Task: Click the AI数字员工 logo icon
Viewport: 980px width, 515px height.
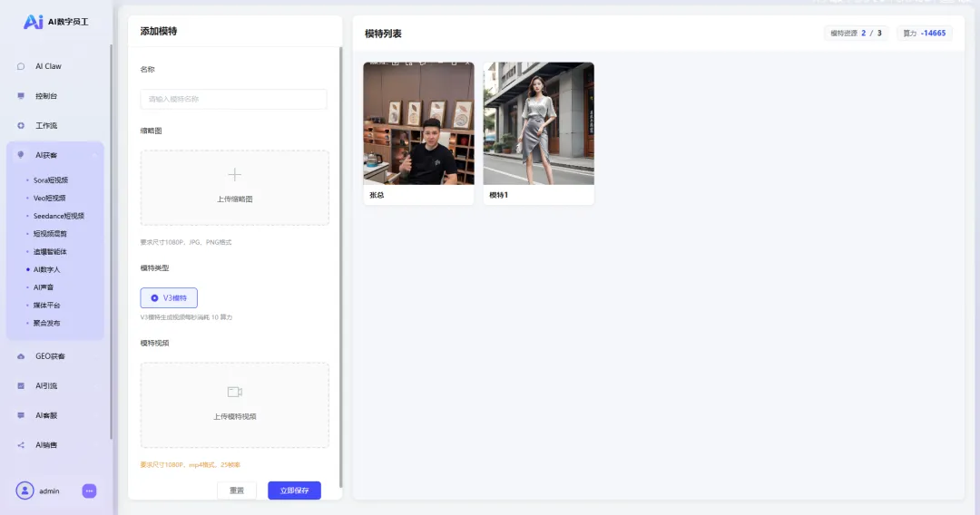Action: (34, 22)
